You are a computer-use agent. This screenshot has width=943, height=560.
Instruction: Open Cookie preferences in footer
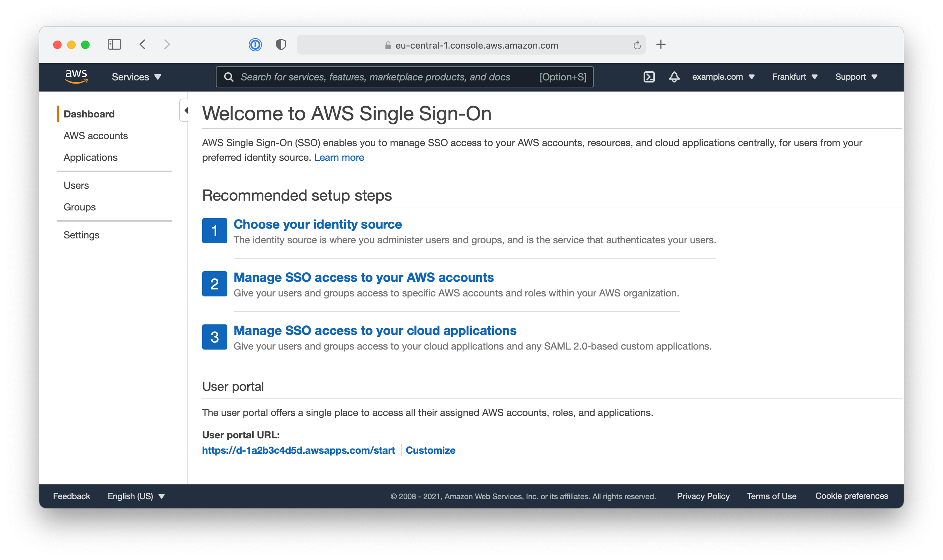[x=851, y=496]
